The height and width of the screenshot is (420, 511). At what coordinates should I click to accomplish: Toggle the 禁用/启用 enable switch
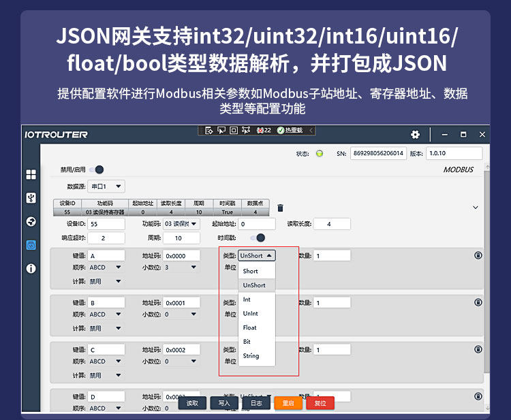pyautogui.click(x=97, y=169)
